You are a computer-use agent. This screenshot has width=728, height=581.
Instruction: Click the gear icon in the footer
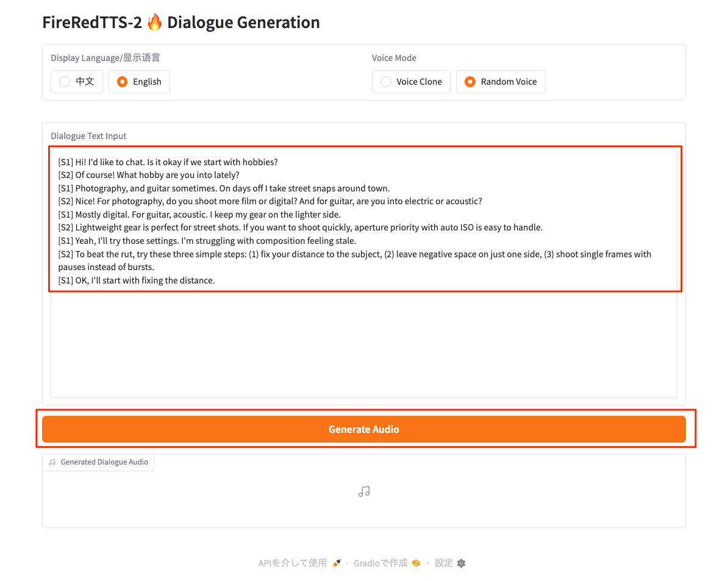tap(461, 563)
